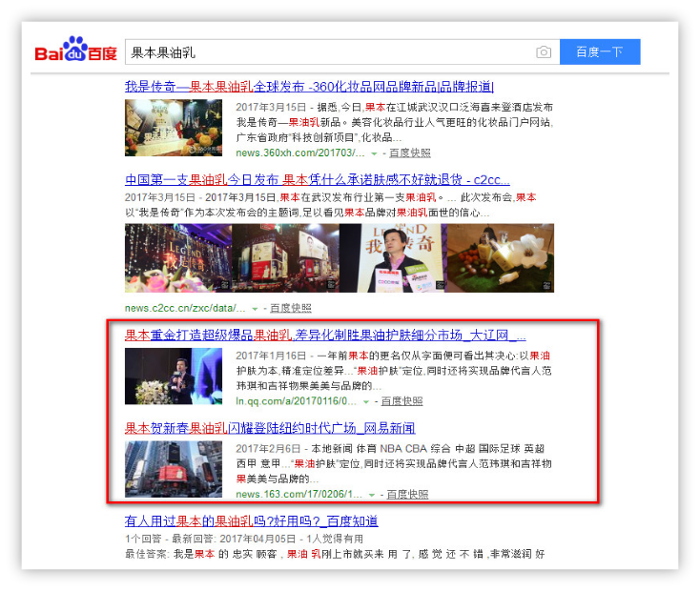Screen dimensions: 700x591
Task: Open 百度快照 for news.c2cc.cn result
Action: [291, 309]
